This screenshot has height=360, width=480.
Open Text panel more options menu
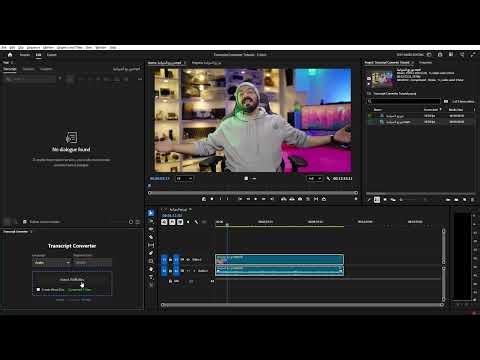click(x=140, y=79)
